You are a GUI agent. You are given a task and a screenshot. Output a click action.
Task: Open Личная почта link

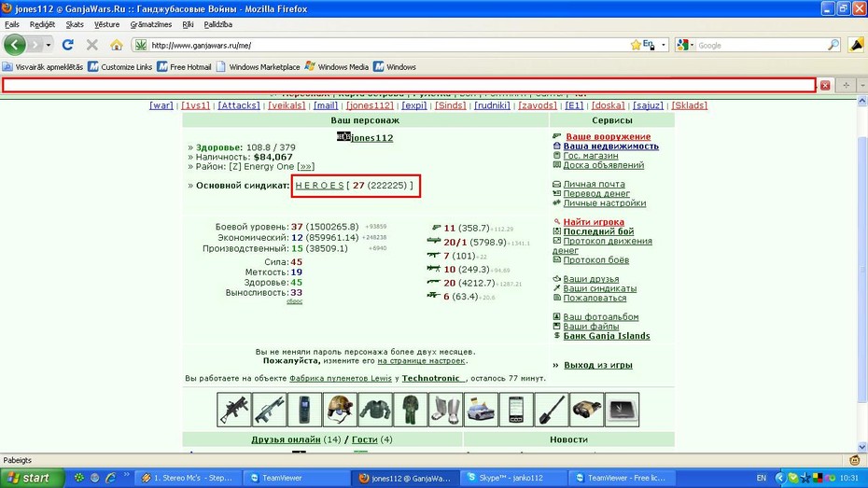point(594,184)
